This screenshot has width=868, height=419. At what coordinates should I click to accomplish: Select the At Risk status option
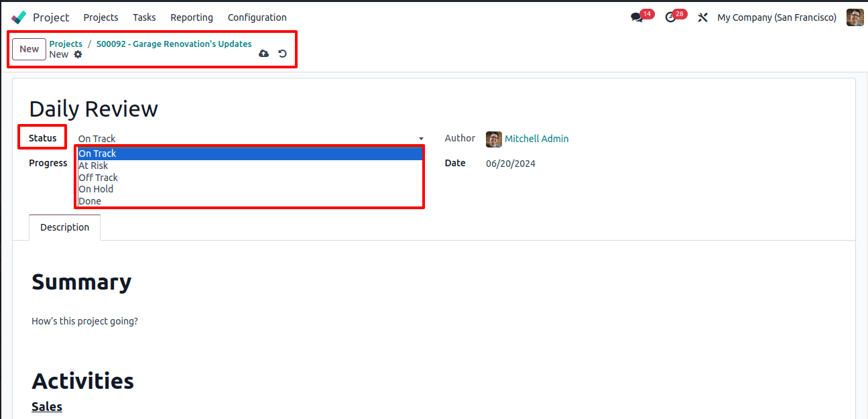click(x=250, y=166)
